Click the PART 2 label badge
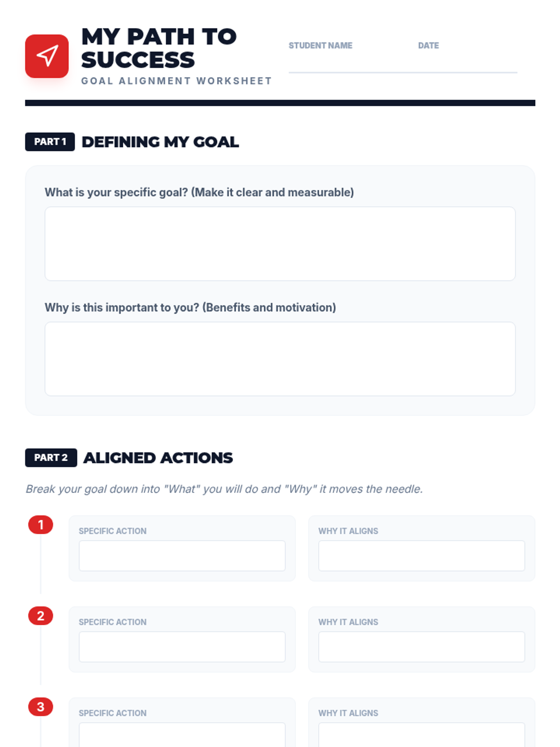Viewport: 560px width, 747px height. tap(51, 458)
